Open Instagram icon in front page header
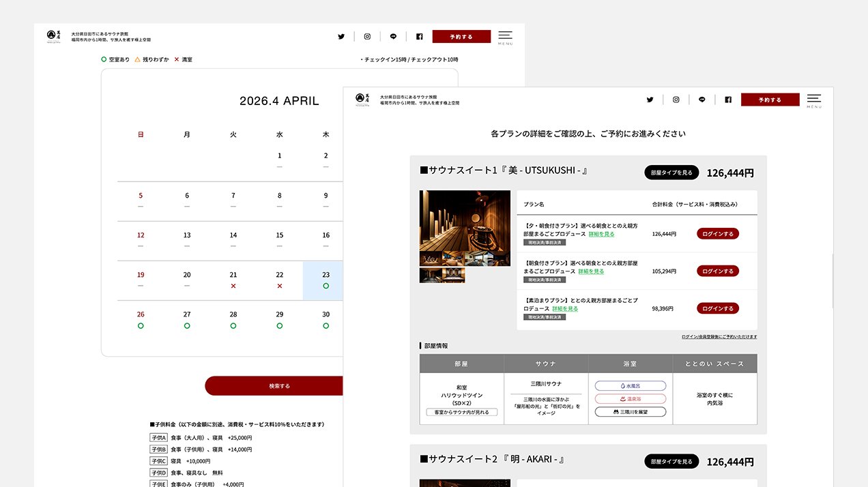Screen dimensions: 868x487 (x=676, y=100)
